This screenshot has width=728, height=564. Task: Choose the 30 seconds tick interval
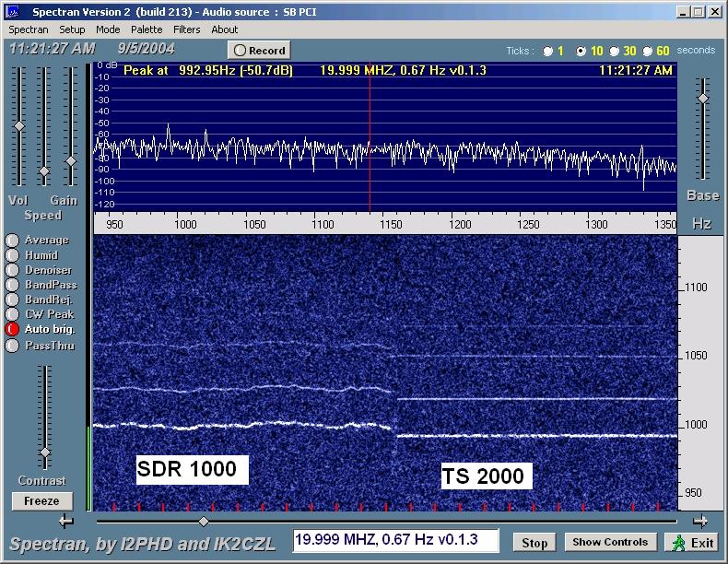(x=615, y=52)
